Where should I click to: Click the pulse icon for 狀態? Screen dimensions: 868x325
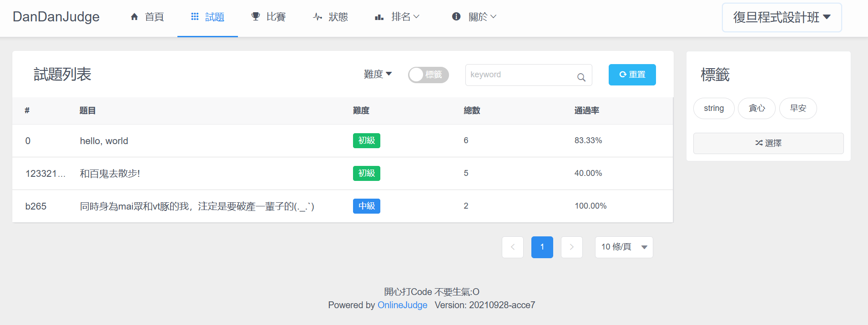point(318,17)
